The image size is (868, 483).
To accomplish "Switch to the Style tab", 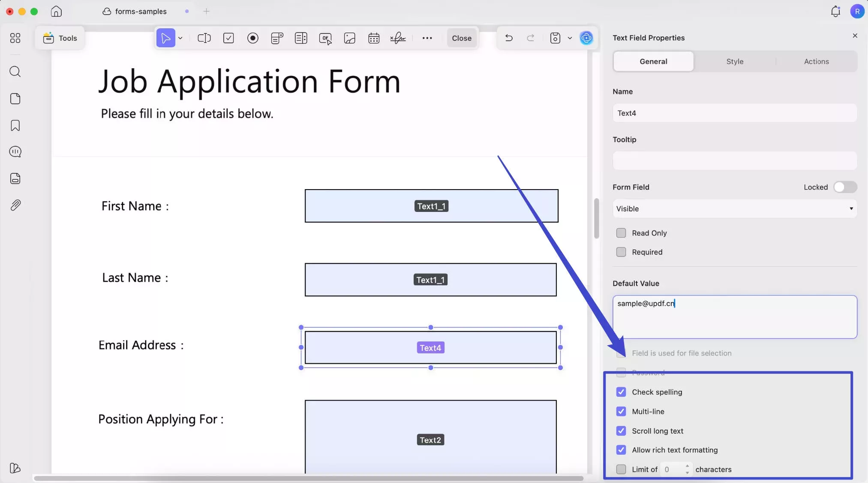I will [x=735, y=61].
